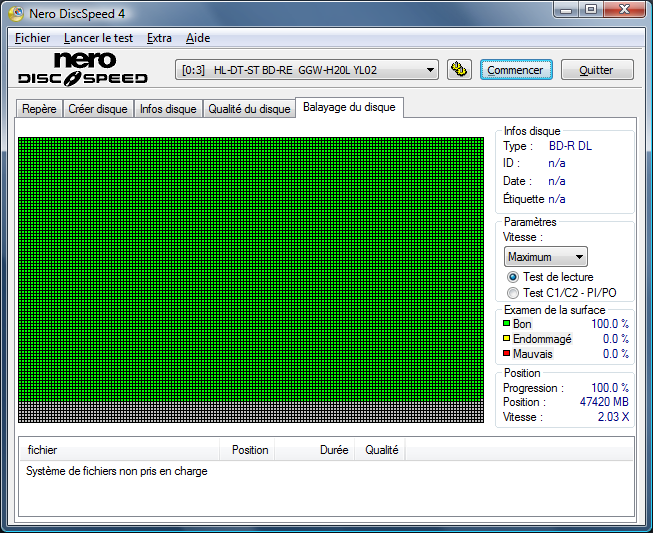Click the green Bon color swatch
The image size is (653, 533).
[507, 324]
